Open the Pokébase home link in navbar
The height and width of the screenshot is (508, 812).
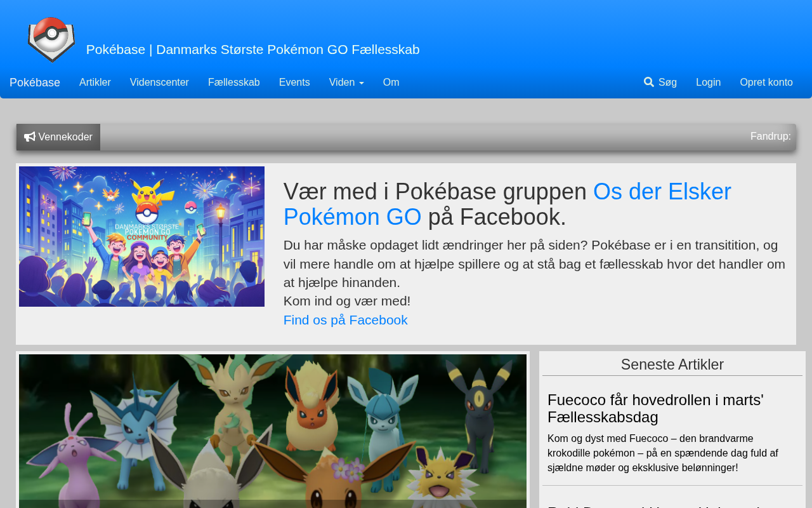pyautogui.click(x=35, y=83)
